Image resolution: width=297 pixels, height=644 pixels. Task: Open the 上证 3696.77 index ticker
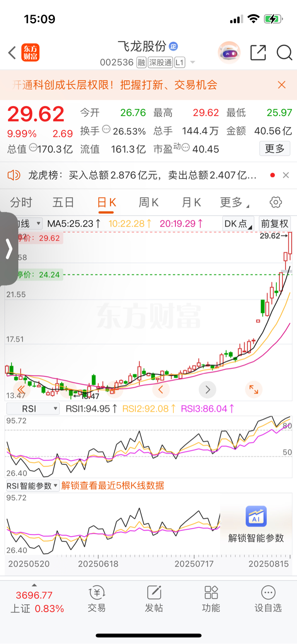(x=37, y=602)
